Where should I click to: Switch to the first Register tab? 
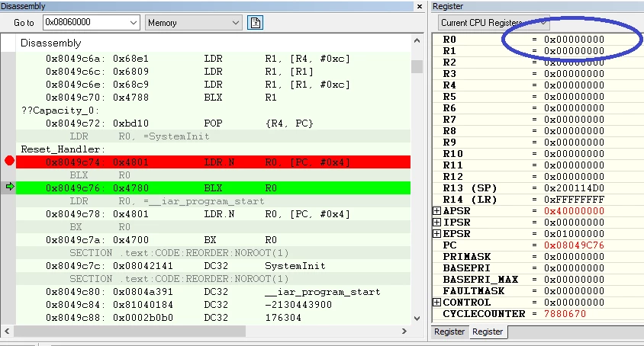coord(449,332)
